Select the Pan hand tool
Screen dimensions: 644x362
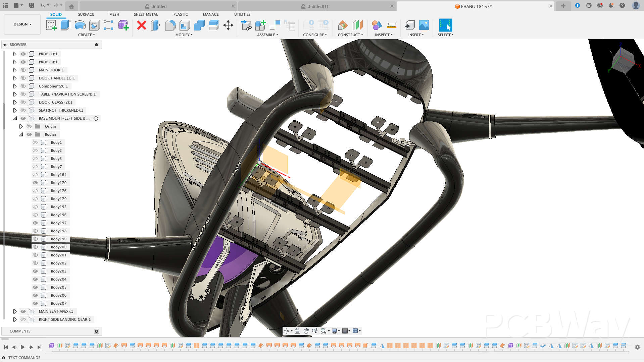point(306,331)
